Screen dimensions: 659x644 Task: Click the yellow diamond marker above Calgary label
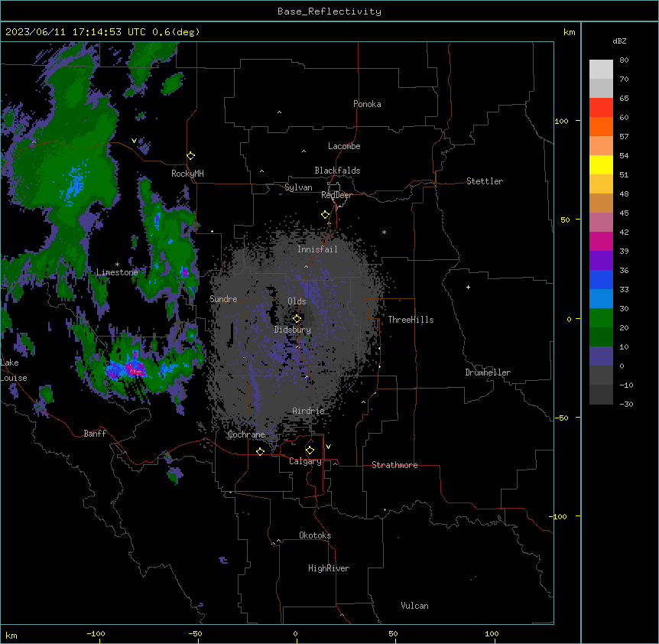tap(310, 450)
